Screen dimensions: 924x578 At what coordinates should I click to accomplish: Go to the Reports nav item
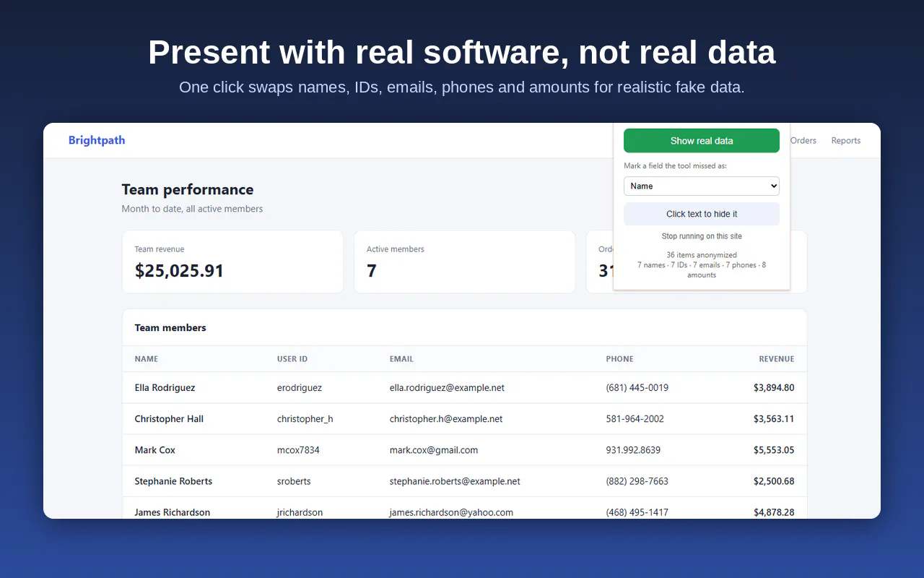[x=845, y=140]
